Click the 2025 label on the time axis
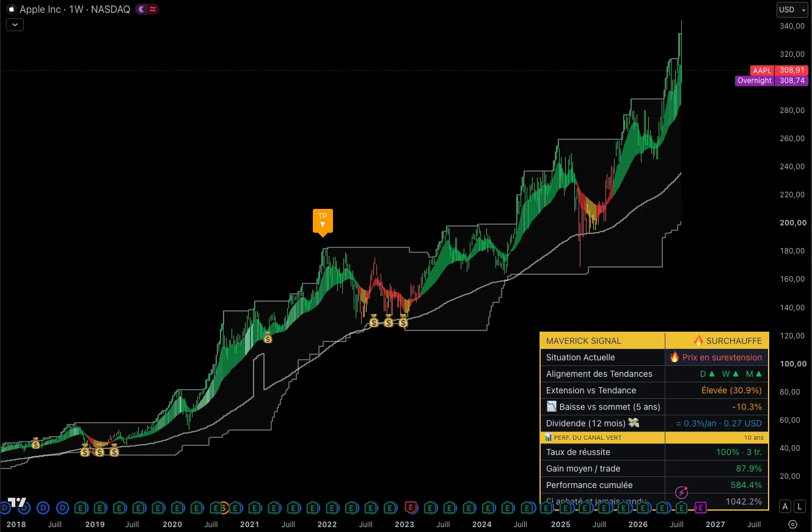 [x=560, y=524]
